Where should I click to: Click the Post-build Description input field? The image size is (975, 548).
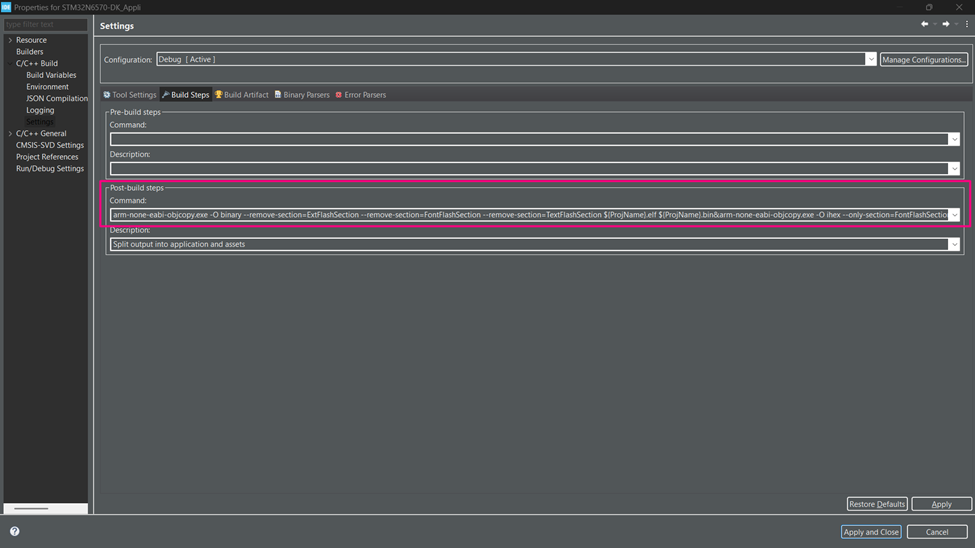(529, 244)
